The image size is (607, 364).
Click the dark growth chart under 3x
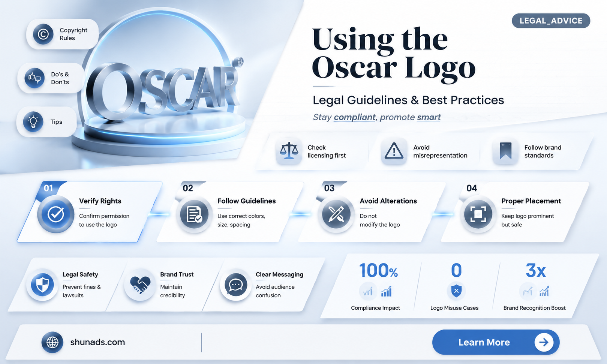click(544, 291)
